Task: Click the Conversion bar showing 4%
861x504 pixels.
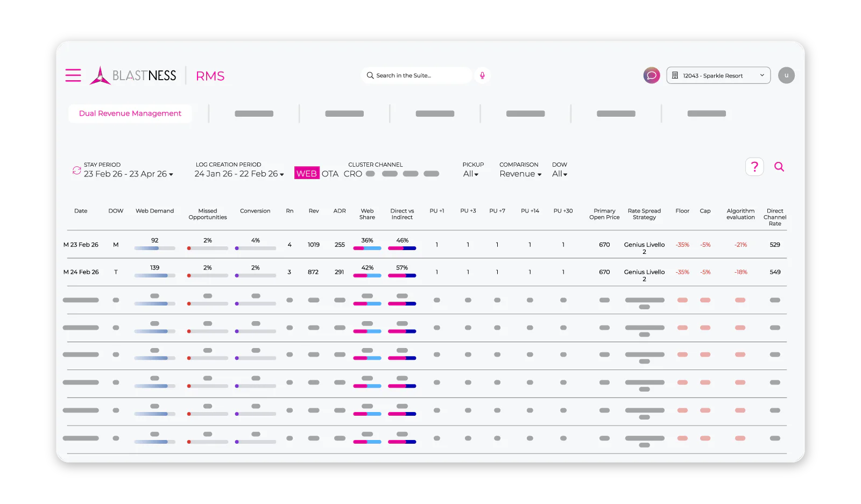Action: click(256, 249)
